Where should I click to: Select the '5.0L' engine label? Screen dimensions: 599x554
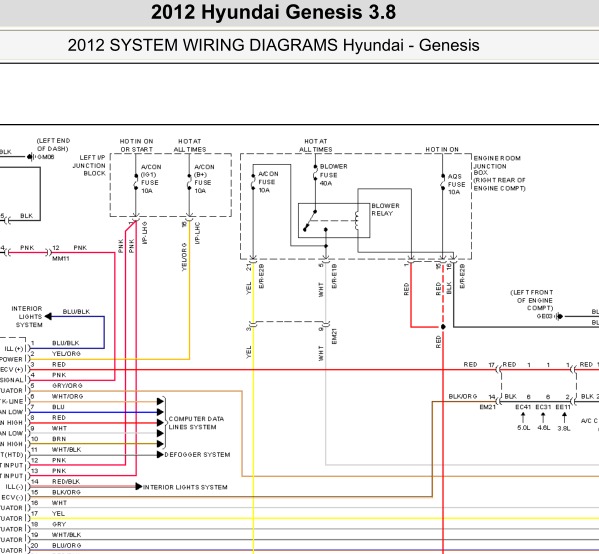tap(523, 428)
